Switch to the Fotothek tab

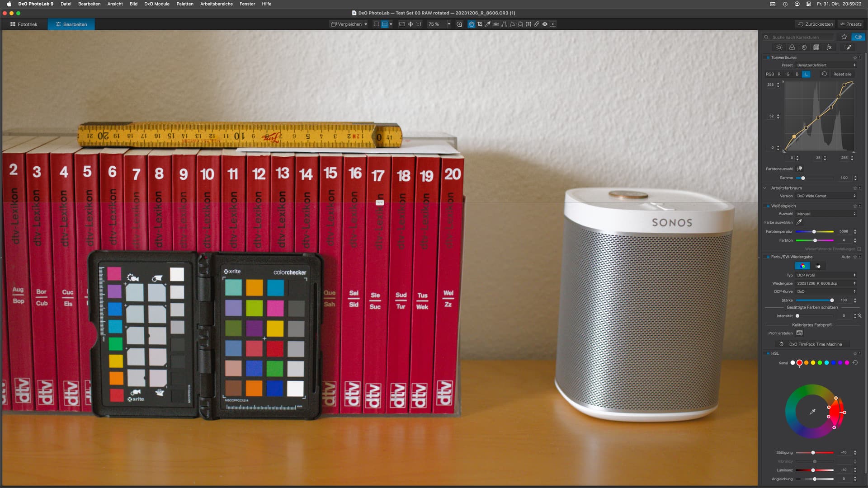point(24,24)
